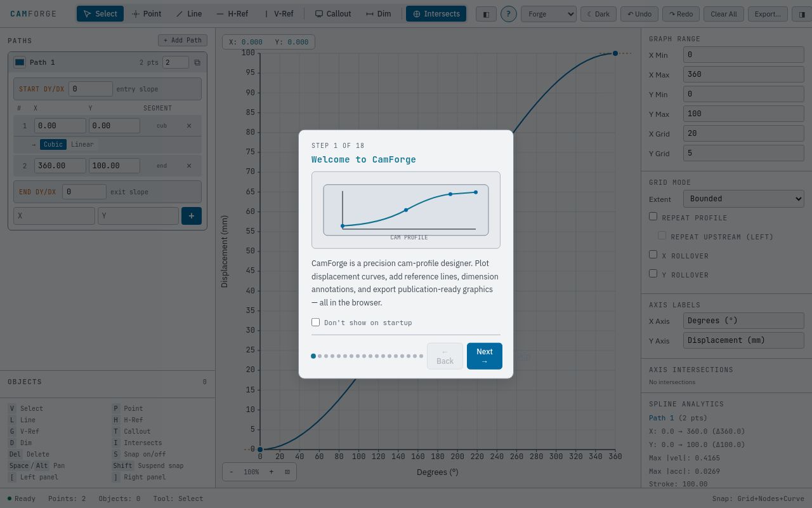This screenshot has width=812, height=508.
Task: Enable X Rollover checkbox
Action: pos(653,255)
